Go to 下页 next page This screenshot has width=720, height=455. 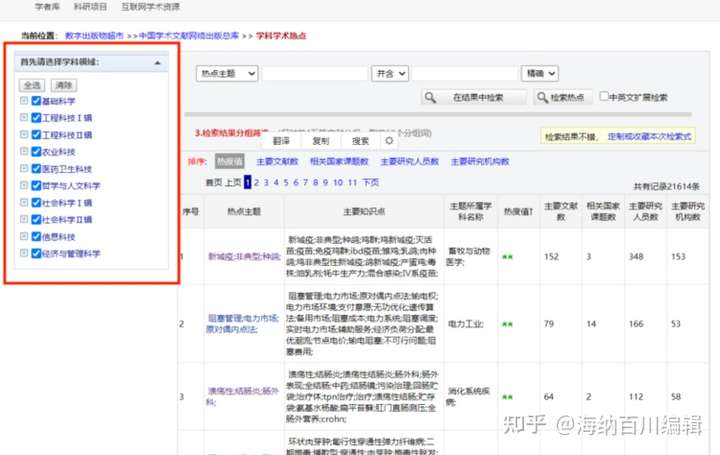[x=370, y=183]
